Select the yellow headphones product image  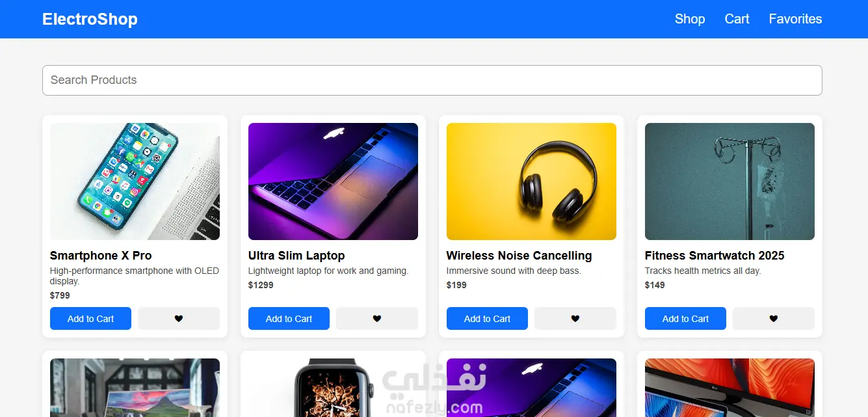(531, 182)
